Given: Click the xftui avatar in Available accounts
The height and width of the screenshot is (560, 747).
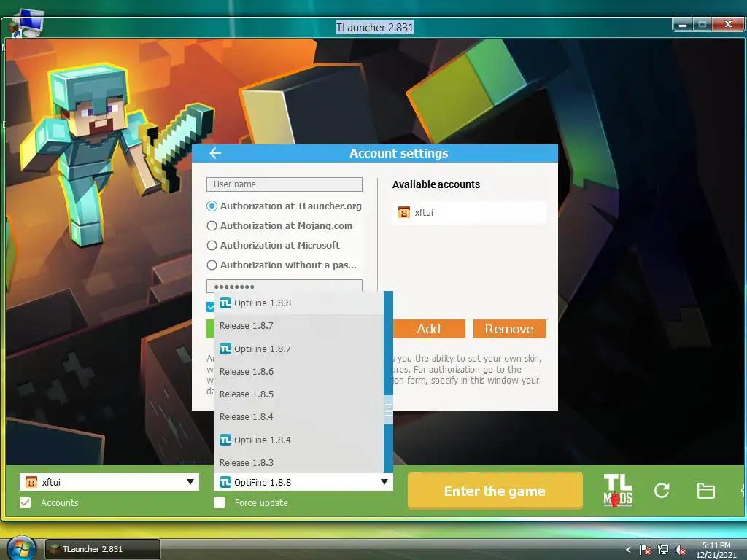Looking at the screenshot, I should click(x=404, y=212).
